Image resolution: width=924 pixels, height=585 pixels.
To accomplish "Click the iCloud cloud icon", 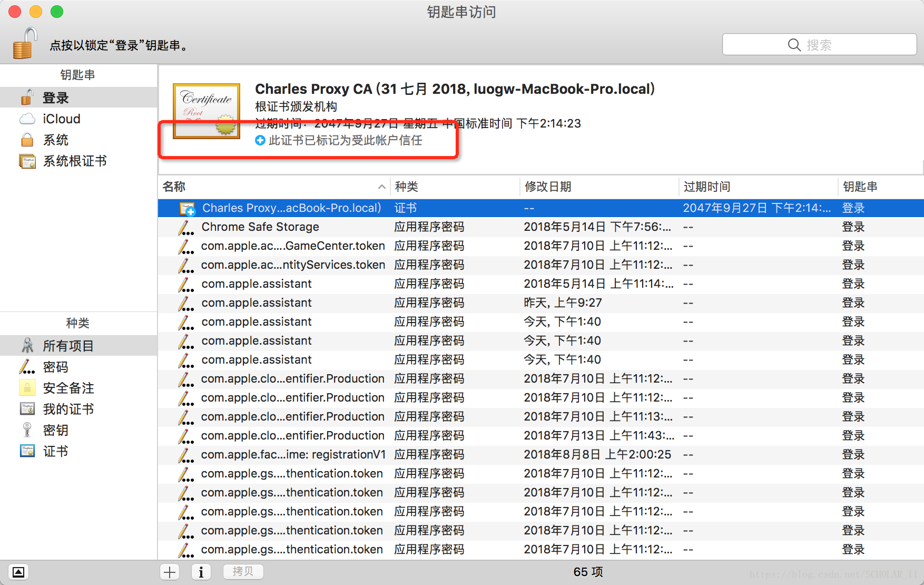I will pyautogui.click(x=27, y=119).
